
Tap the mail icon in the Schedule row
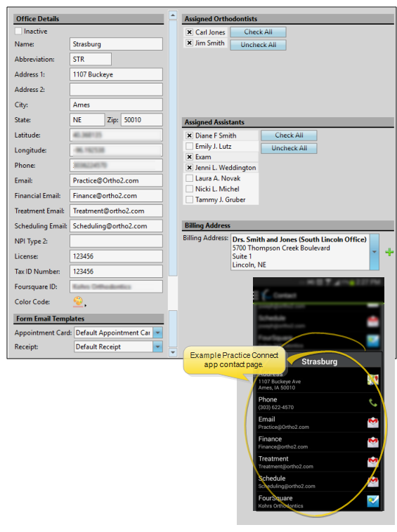coord(373,481)
